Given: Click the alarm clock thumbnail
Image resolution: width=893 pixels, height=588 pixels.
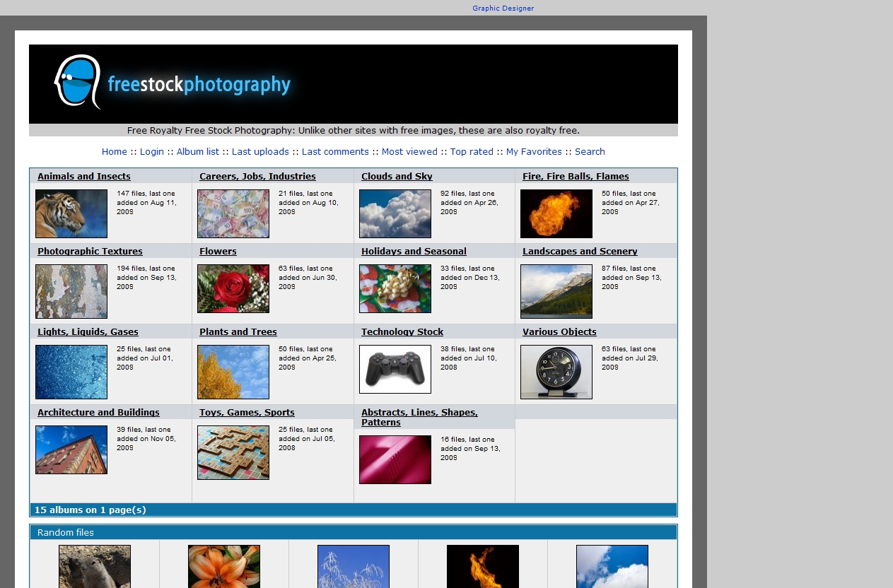Looking at the screenshot, I should tap(556, 372).
